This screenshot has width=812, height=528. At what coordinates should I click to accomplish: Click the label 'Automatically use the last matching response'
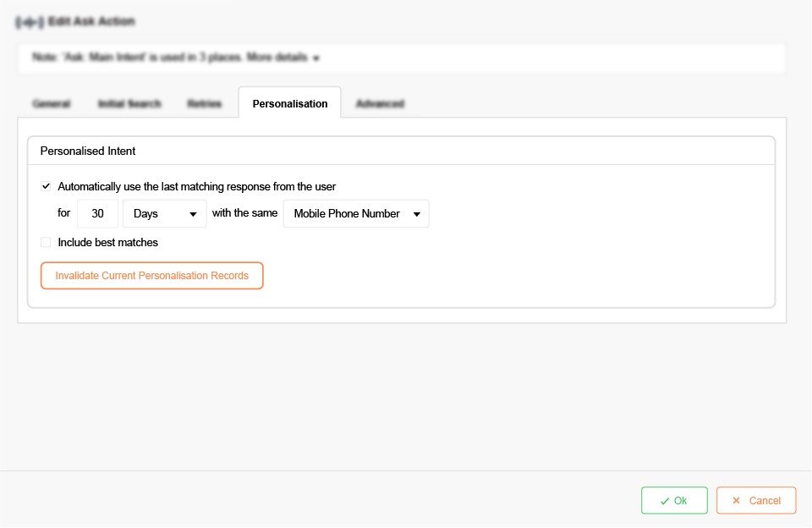click(x=197, y=186)
